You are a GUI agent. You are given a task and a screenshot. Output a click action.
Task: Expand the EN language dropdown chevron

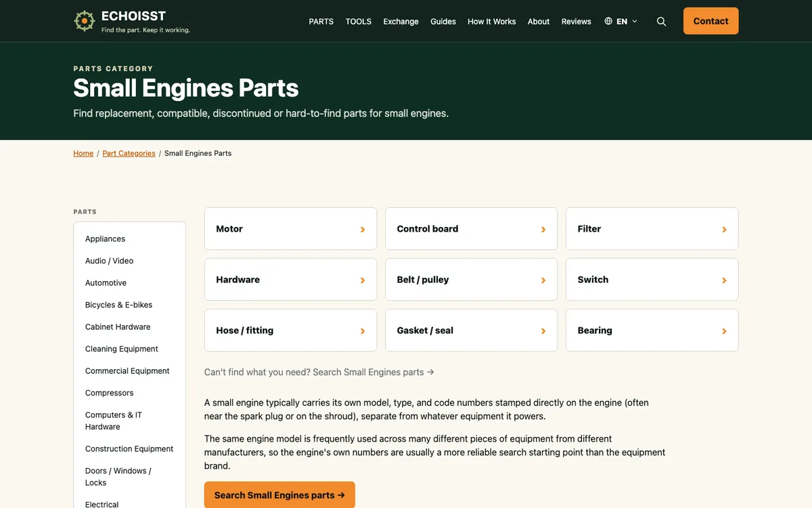click(635, 22)
